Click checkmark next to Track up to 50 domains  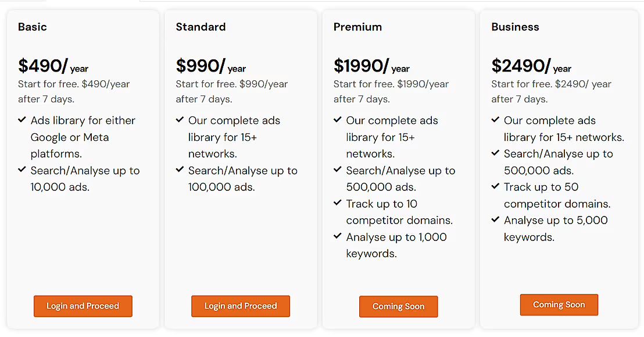496,187
